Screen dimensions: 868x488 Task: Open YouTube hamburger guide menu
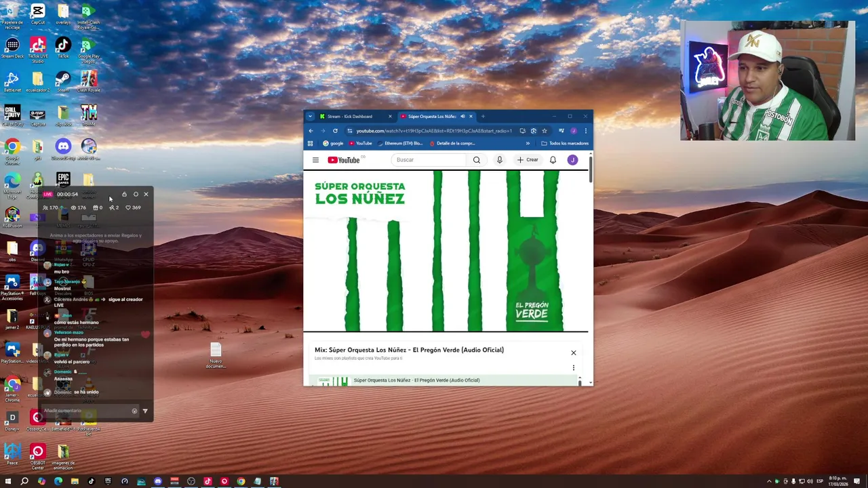coord(315,160)
